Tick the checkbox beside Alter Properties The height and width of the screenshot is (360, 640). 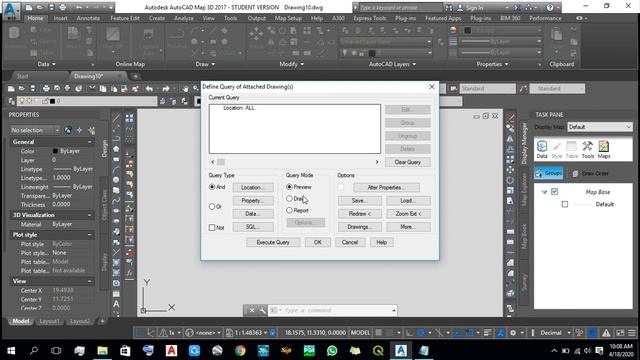[x=340, y=187]
